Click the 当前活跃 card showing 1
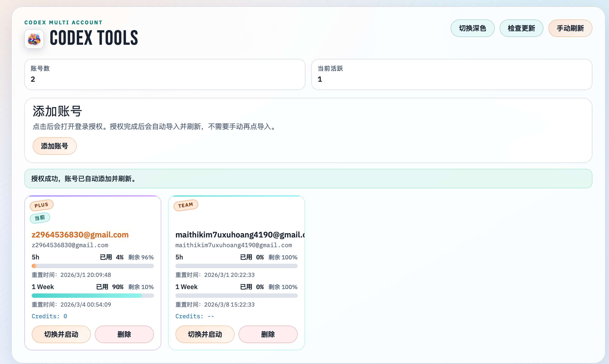The width and height of the screenshot is (609, 364). coord(452,74)
